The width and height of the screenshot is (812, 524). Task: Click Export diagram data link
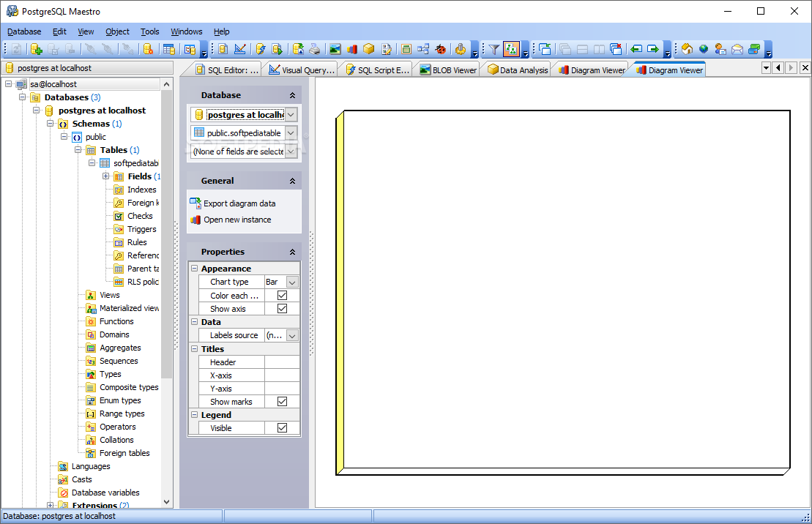[x=239, y=203]
